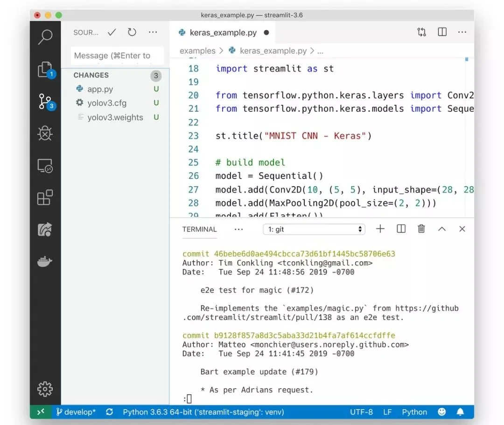
Task: Open yolov3.cfg in the changes list
Action: (115, 103)
